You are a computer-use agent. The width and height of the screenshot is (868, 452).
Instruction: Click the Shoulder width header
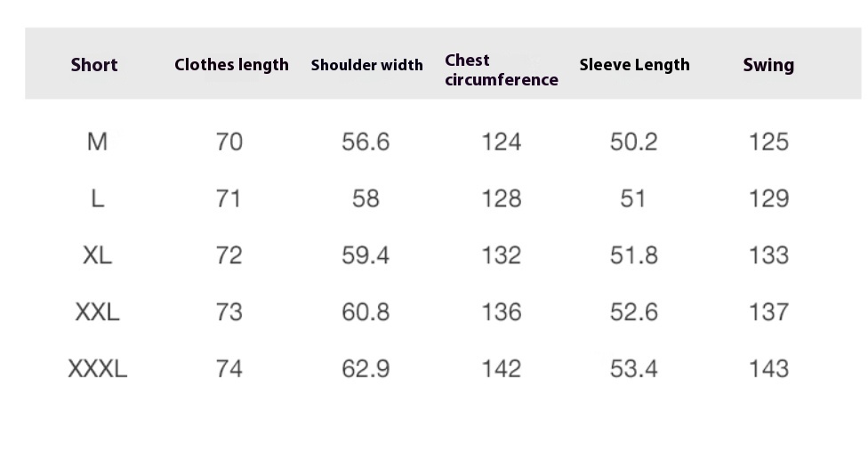(367, 65)
